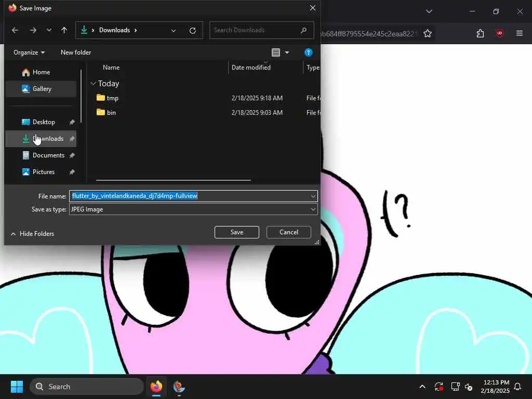The image size is (532, 399).
Task: Open Firefox list all tabs chevron
Action: pyautogui.click(x=429, y=11)
